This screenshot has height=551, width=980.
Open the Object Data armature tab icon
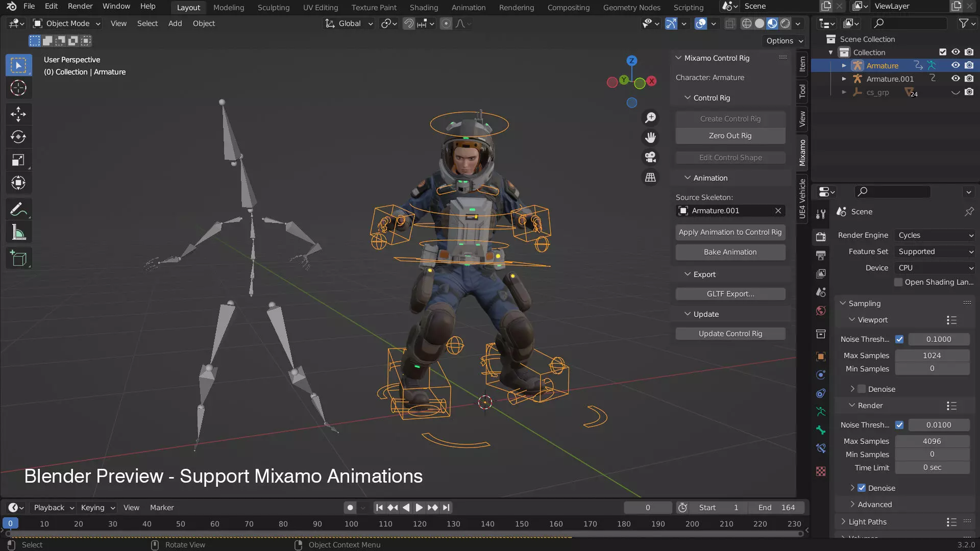[x=821, y=411]
